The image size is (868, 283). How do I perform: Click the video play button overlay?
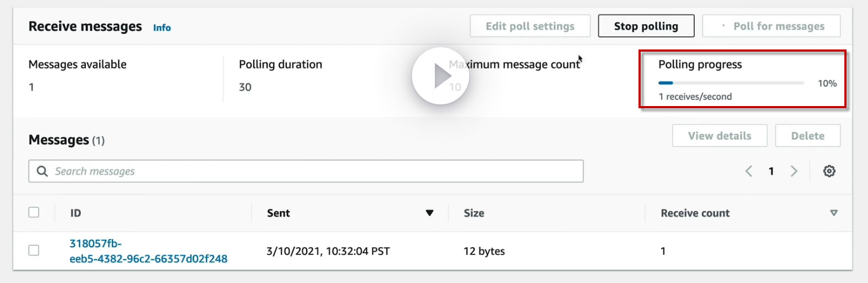click(x=440, y=76)
